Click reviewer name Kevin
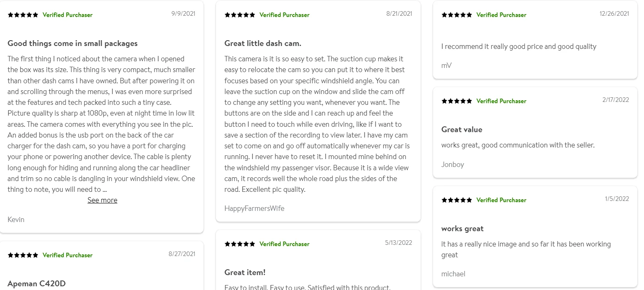The image size is (644, 290). (x=16, y=220)
